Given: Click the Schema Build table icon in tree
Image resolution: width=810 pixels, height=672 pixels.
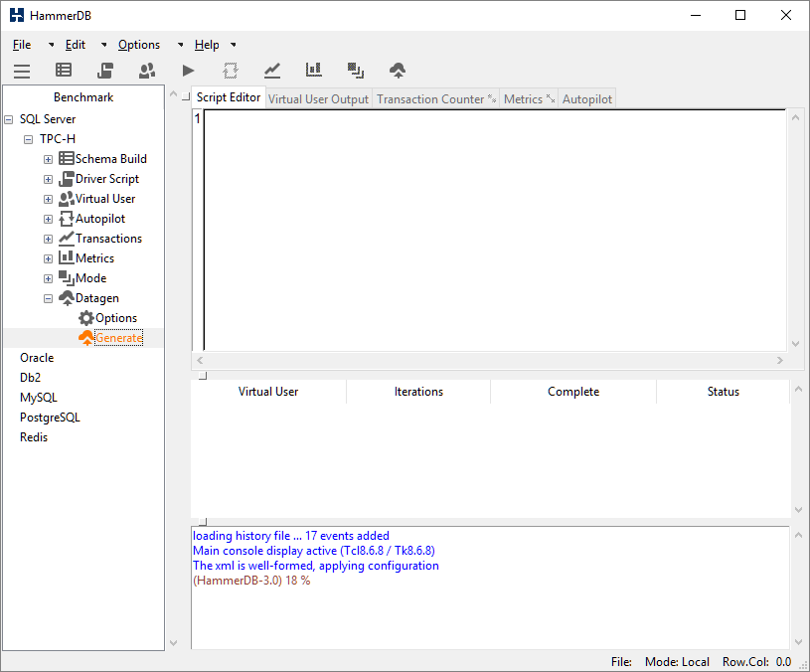Looking at the screenshot, I should [67, 159].
